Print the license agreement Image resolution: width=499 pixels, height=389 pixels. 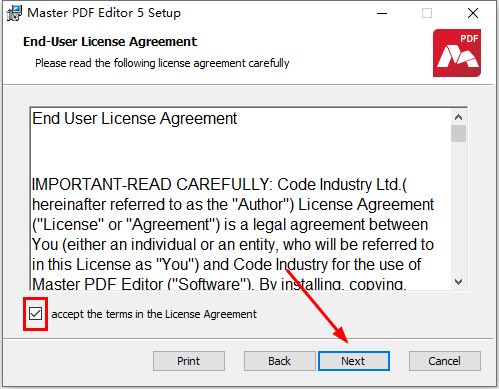(x=189, y=361)
